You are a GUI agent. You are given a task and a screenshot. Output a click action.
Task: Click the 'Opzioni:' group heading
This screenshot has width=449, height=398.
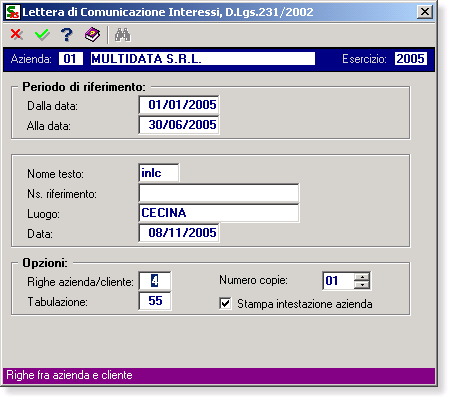coord(45,263)
